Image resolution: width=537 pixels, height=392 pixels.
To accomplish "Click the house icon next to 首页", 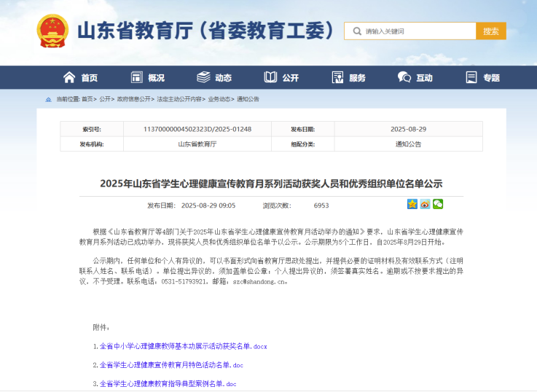I will click(x=69, y=77).
